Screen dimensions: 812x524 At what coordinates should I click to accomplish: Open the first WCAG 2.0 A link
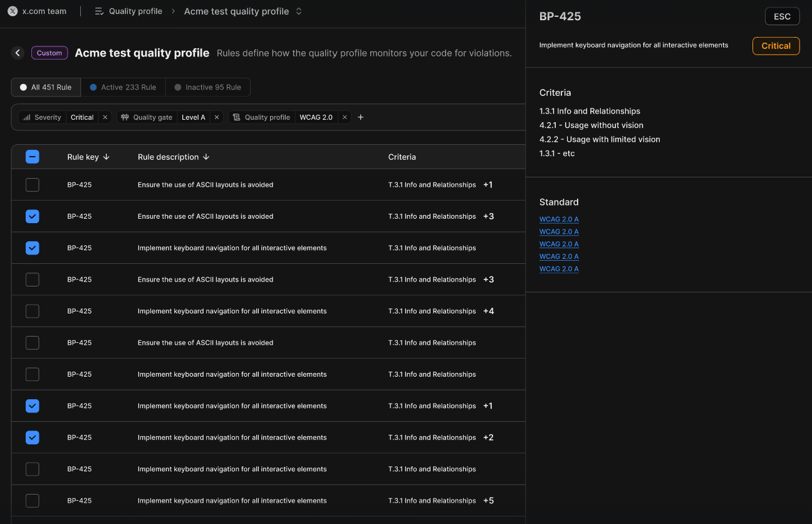pyautogui.click(x=559, y=219)
